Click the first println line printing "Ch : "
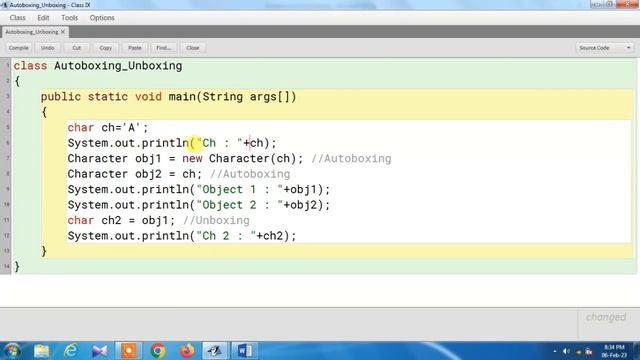The width and height of the screenshot is (640, 360). pos(172,143)
